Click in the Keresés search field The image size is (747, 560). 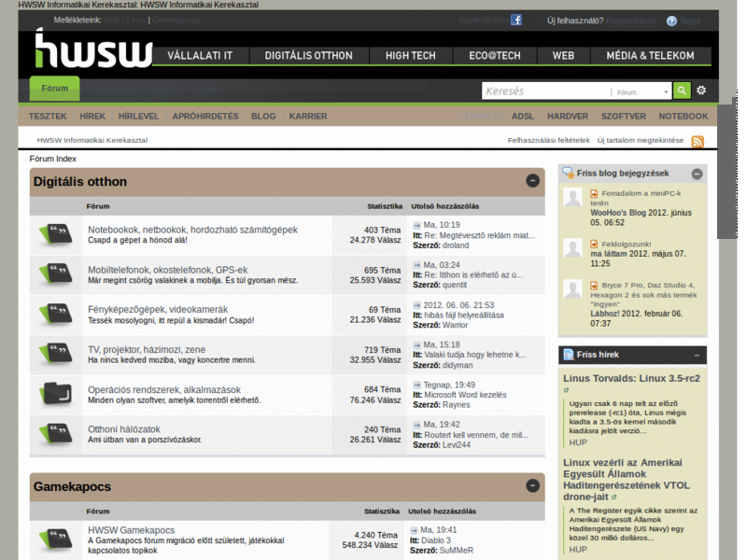pos(546,91)
